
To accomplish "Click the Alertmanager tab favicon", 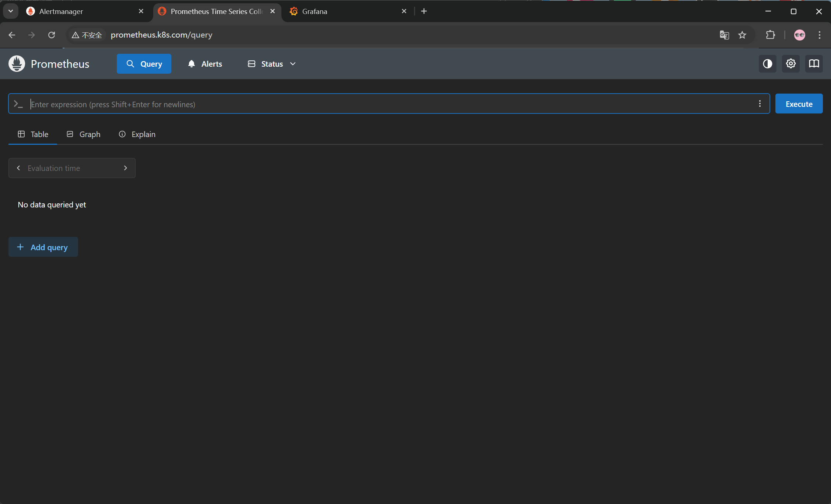I will (31, 11).
